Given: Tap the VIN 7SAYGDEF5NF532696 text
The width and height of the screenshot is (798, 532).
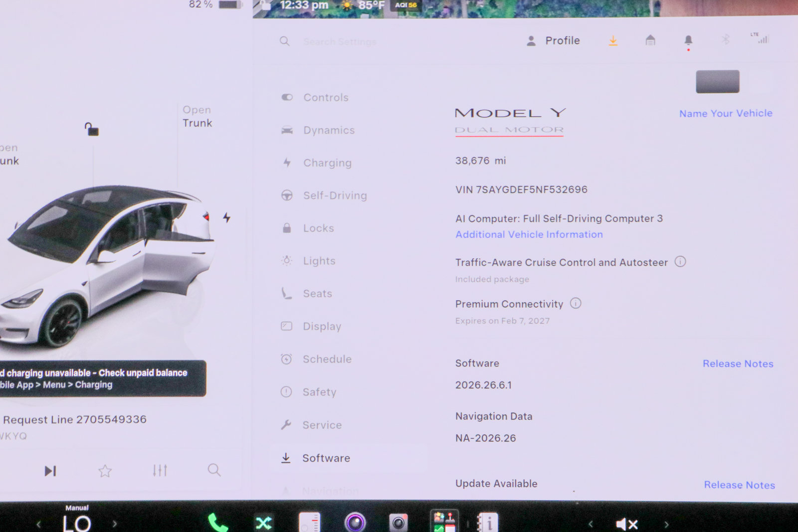Looking at the screenshot, I should pos(521,189).
